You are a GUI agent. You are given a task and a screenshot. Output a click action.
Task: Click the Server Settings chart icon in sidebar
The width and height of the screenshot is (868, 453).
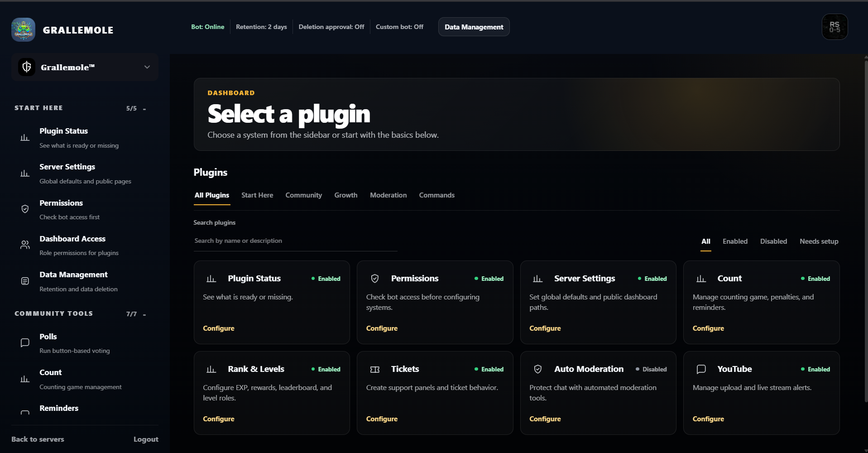click(x=25, y=173)
